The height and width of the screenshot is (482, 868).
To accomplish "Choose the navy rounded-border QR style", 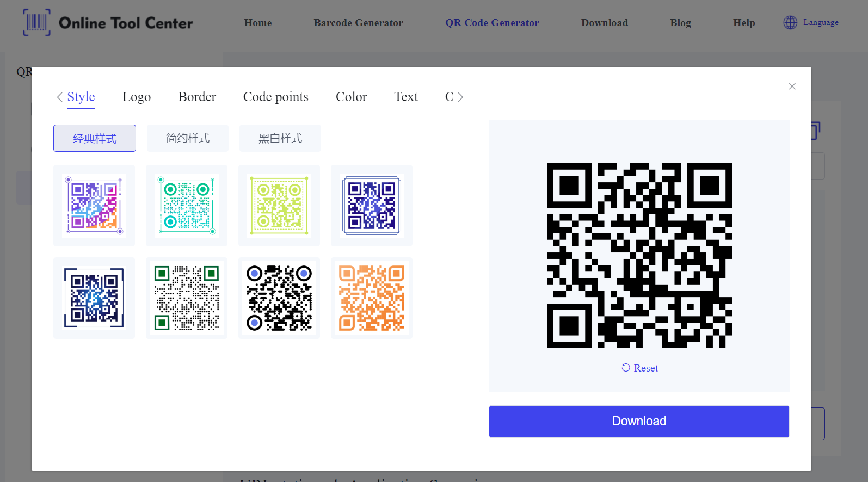I will coord(372,206).
